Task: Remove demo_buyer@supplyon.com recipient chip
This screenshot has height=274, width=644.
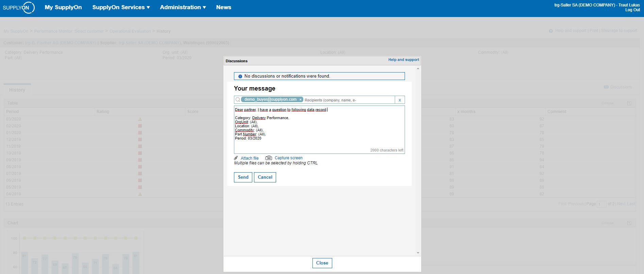Action: tap(301, 100)
